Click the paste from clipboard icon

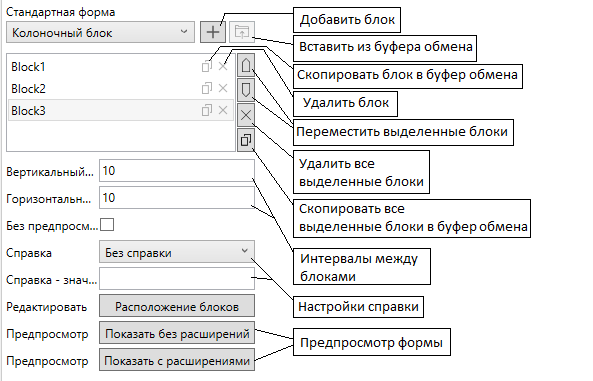(242, 32)
